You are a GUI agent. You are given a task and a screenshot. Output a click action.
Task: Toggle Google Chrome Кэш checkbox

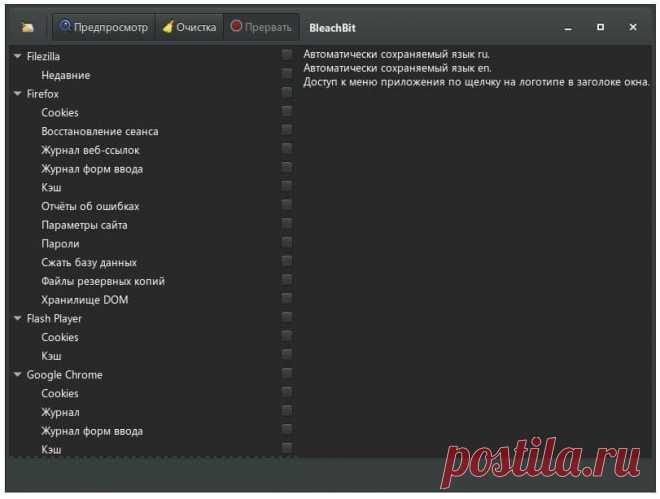tap(287, 448)
